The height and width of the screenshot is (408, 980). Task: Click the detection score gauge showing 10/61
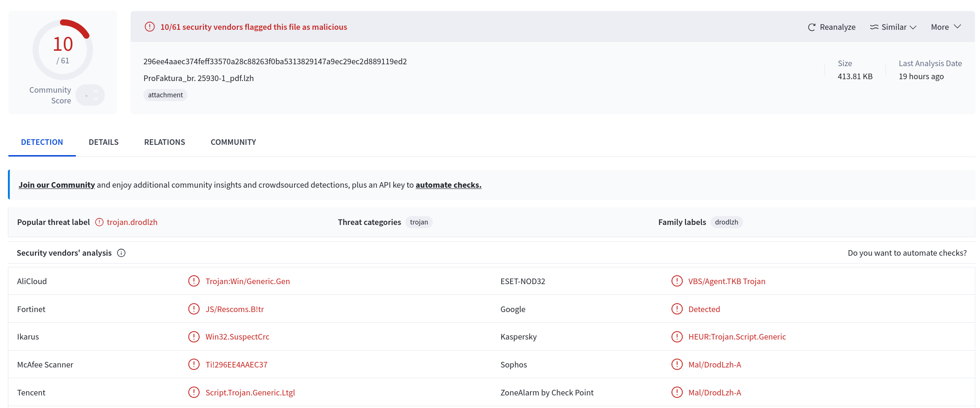click(x=62, y=49)
